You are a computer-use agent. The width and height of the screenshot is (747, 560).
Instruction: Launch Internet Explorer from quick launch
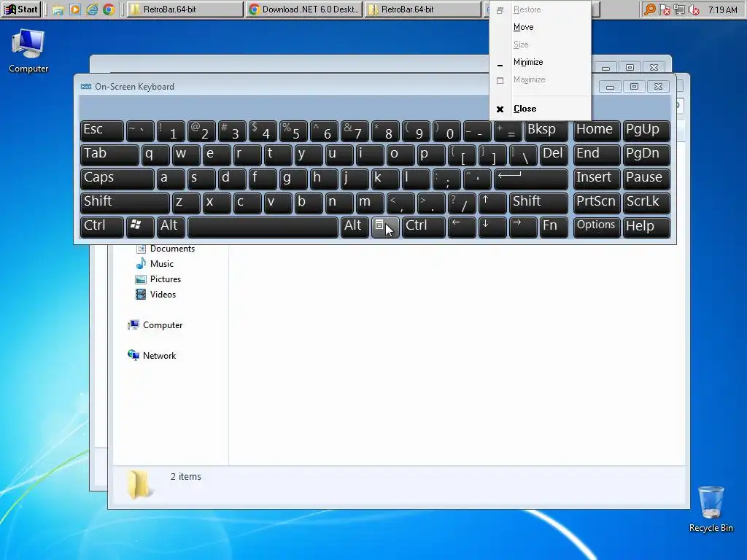click(92, 9)
